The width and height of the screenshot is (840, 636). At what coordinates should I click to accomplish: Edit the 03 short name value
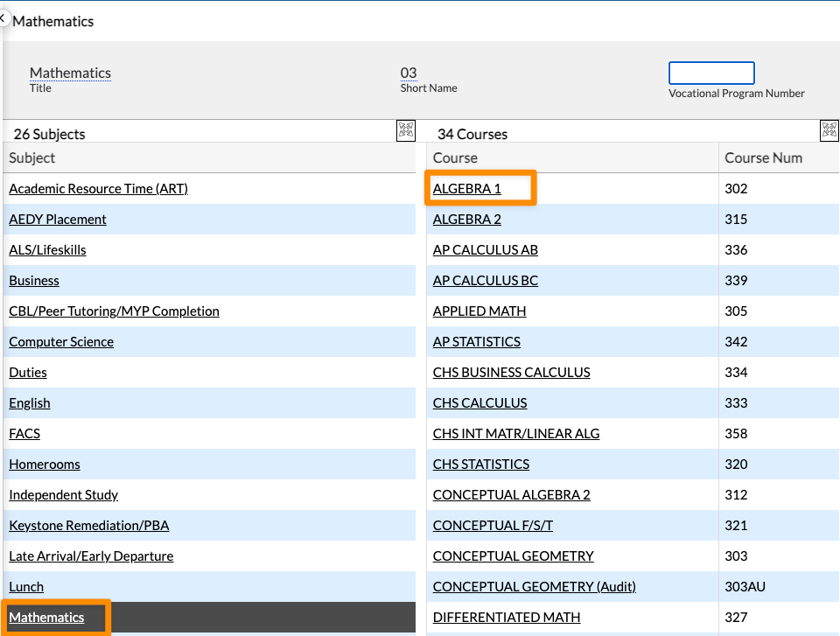point(409,73)
